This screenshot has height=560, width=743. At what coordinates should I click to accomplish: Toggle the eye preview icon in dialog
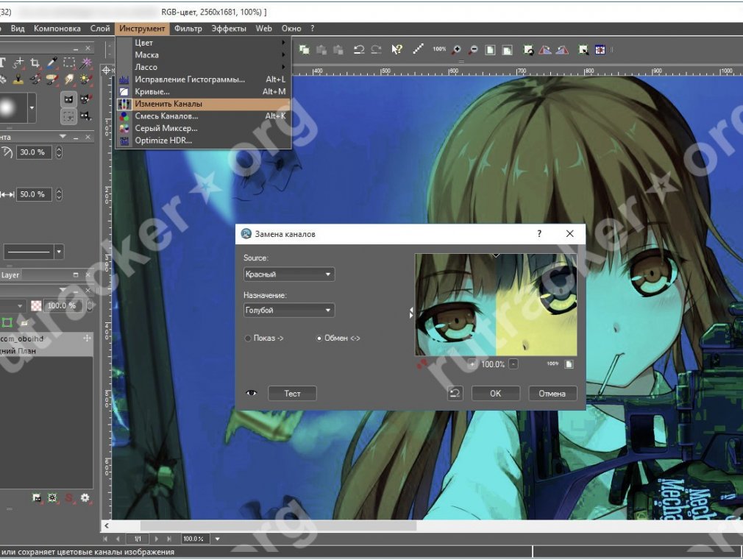pos(251,393)
